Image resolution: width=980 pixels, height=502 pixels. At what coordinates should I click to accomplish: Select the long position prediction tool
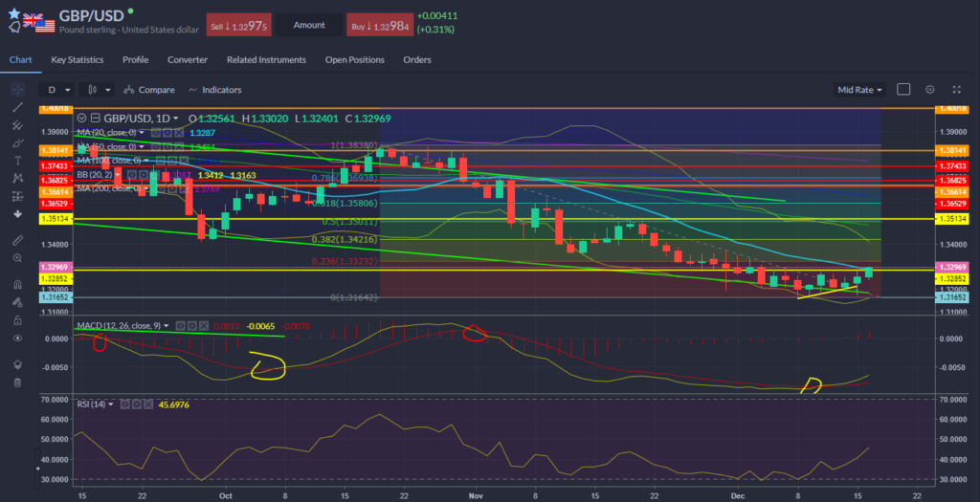(17, 196)
